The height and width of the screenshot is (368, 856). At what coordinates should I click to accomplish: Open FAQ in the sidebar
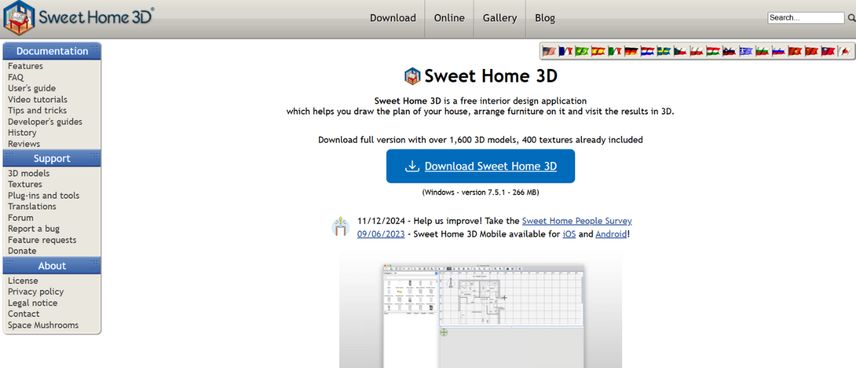tap(16, 78)
